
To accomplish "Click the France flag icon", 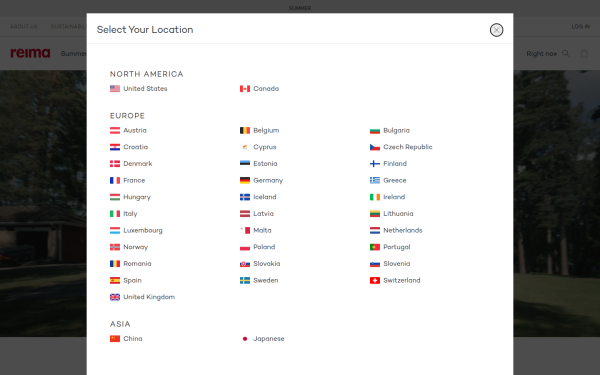I will (115, 181).
